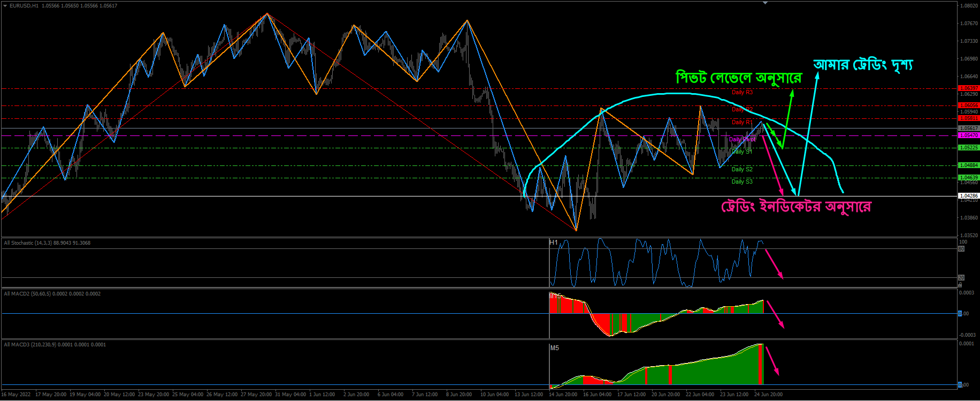This screenshot has height=401, width=980.
Task: Click the Daily S2 pivot label
Action: point(742,169)
